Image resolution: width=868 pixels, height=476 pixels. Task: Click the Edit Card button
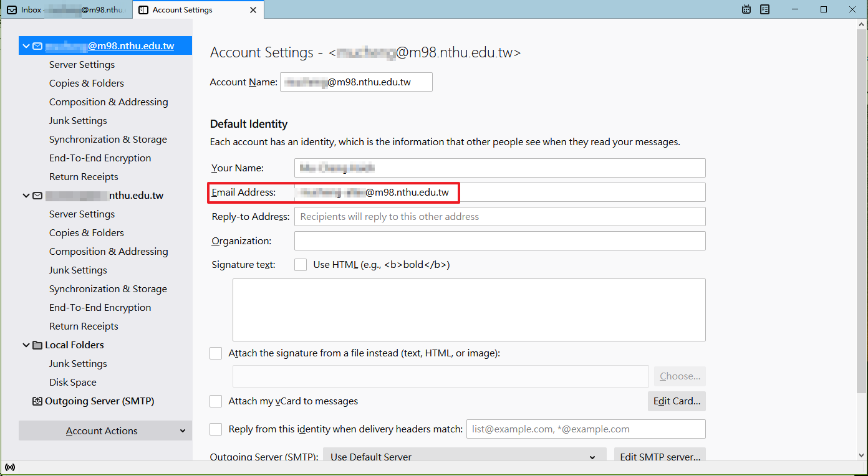coord(677,401)
